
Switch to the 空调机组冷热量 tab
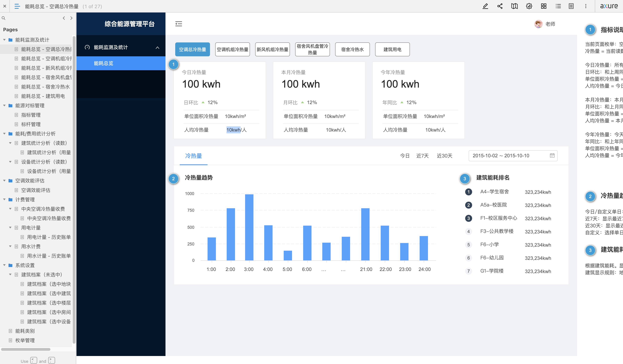[232, 50]
